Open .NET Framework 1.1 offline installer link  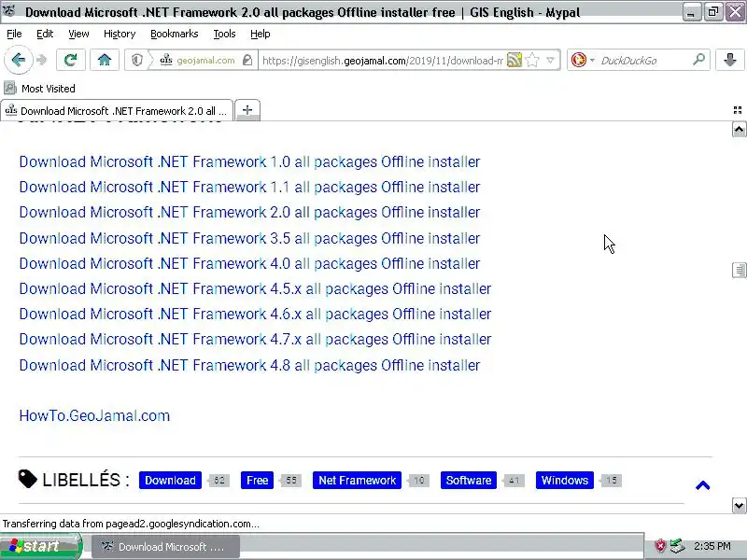pos(249,188)
